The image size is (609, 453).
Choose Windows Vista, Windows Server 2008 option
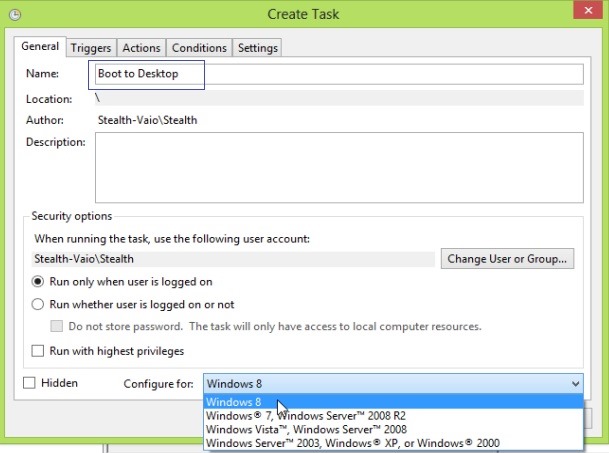point(393,429)
